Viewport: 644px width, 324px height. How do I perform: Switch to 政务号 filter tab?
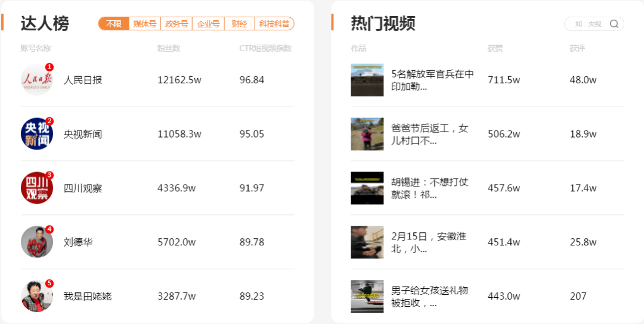click(176, 24)
